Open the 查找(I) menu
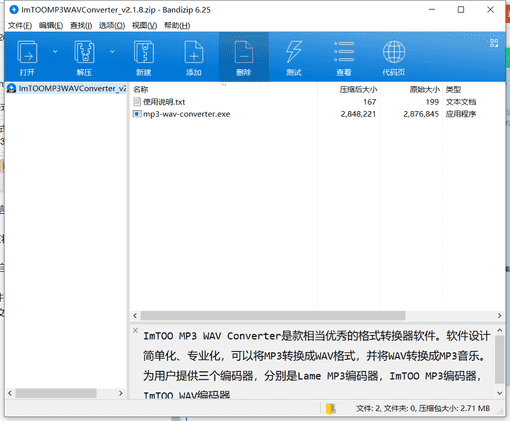This screenshot has width=510, height=421. coord(81,25)
